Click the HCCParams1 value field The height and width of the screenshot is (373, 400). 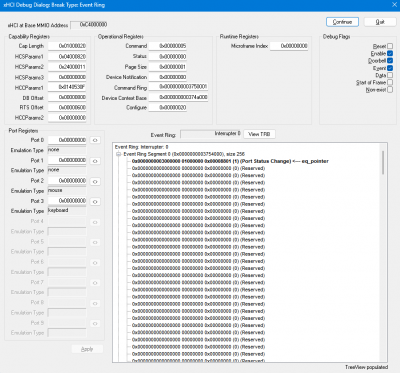pyautogui.click(x=67, y=87)
